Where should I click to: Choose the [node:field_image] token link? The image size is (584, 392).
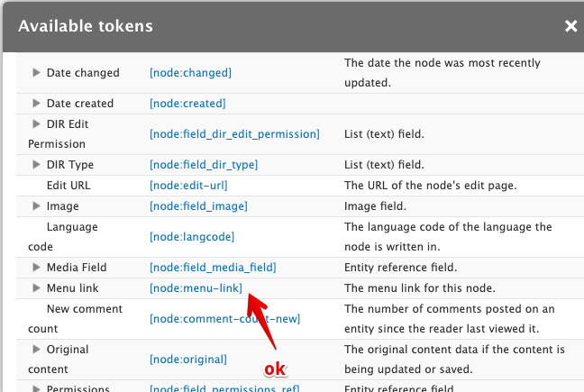coord(198,206)
